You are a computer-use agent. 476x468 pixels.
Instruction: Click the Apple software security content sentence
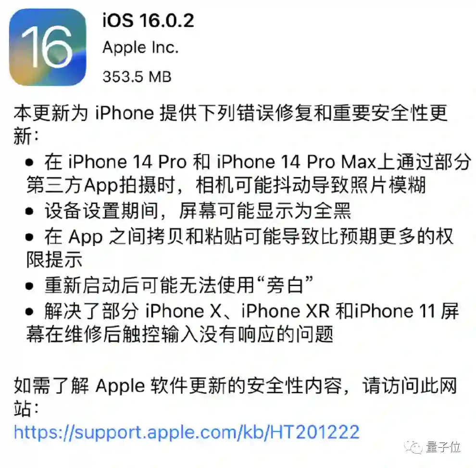tap(235, 397)
